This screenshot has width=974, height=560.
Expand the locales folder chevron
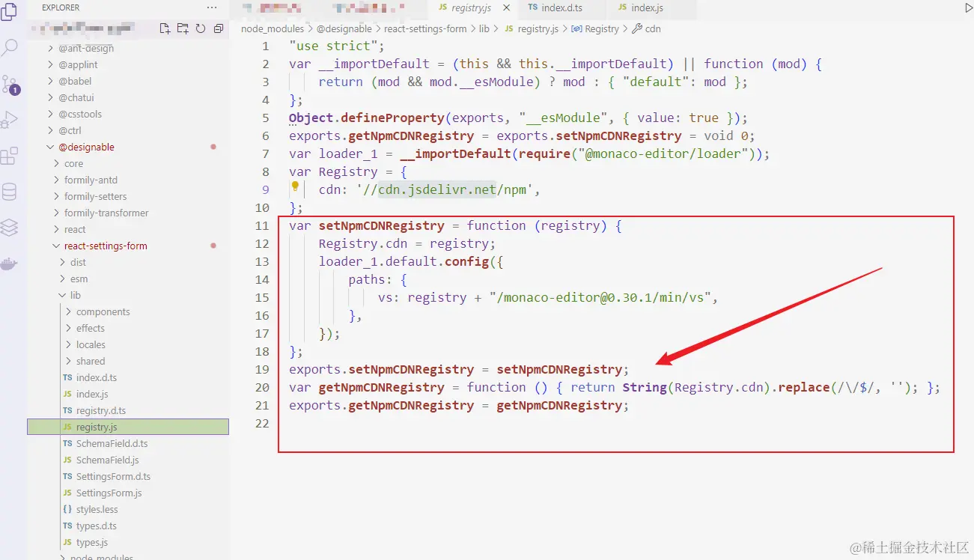tap(69, 344)
